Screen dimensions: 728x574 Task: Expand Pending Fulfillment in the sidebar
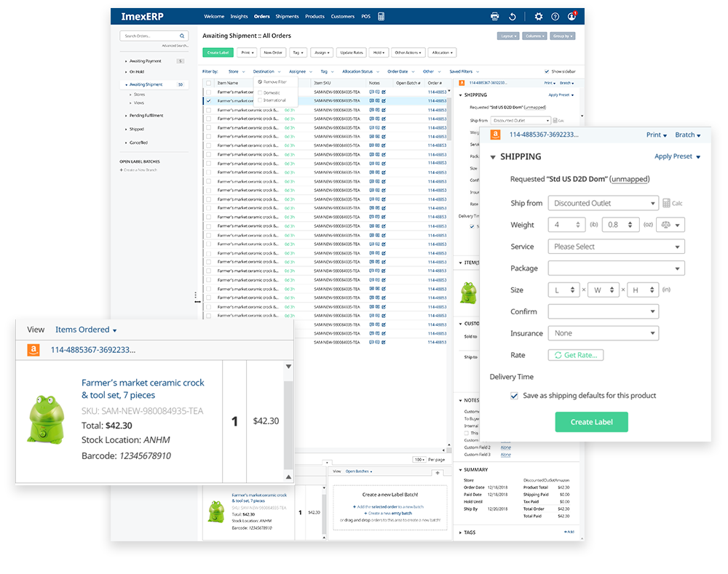[126, 116]
